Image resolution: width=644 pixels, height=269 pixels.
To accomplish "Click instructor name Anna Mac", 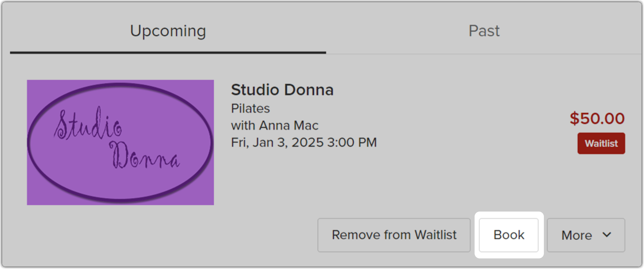I will coord(289,126).
